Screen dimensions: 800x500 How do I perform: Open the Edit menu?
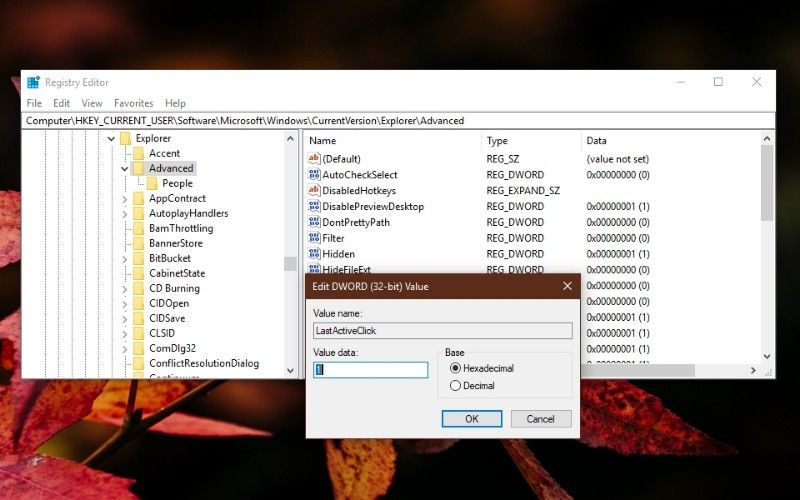coord(62,103)
